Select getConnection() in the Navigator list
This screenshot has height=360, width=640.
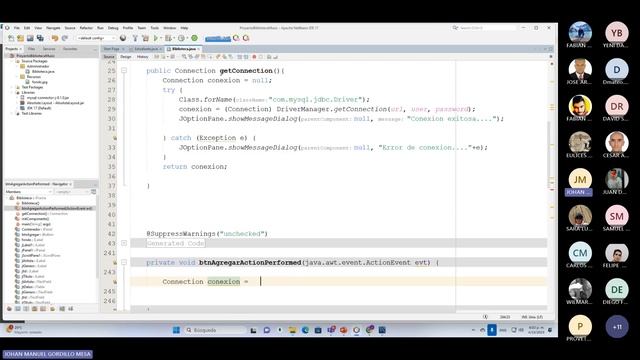(x=44, y=213)
